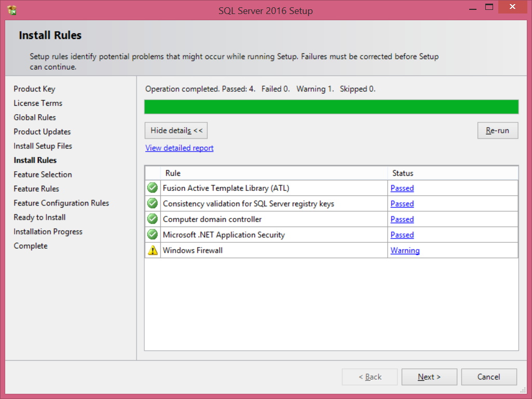532x399 pixels.
Task: Select the green progress bar
Action: coord(332,107)
